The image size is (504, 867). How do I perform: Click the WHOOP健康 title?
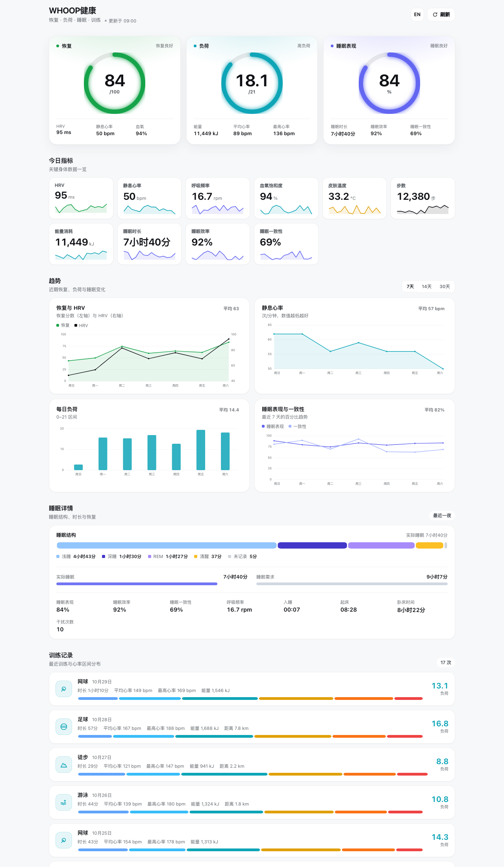(72, 11)
